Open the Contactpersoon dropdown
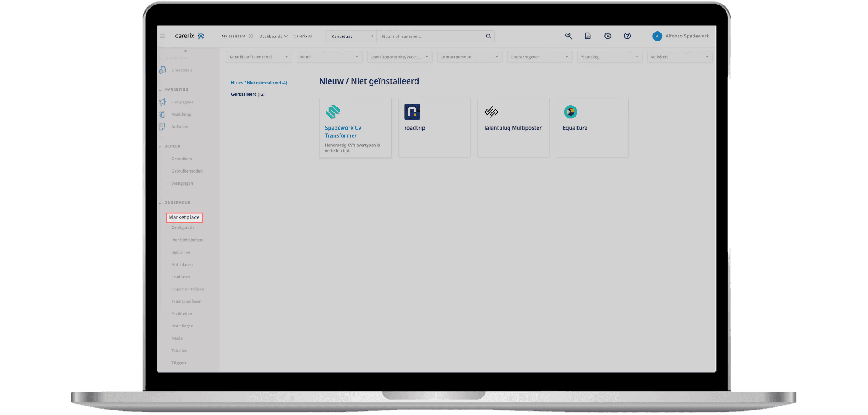This screenshot has width=868, height=415. 469,57
